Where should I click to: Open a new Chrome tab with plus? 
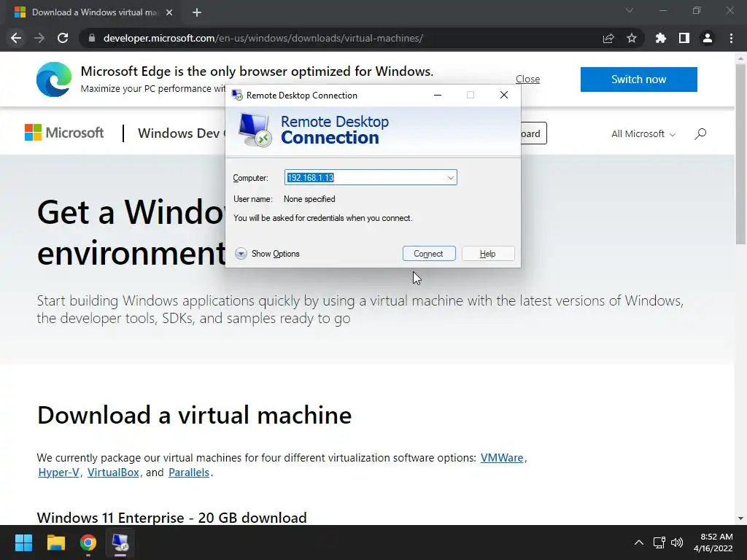point(197,12)
